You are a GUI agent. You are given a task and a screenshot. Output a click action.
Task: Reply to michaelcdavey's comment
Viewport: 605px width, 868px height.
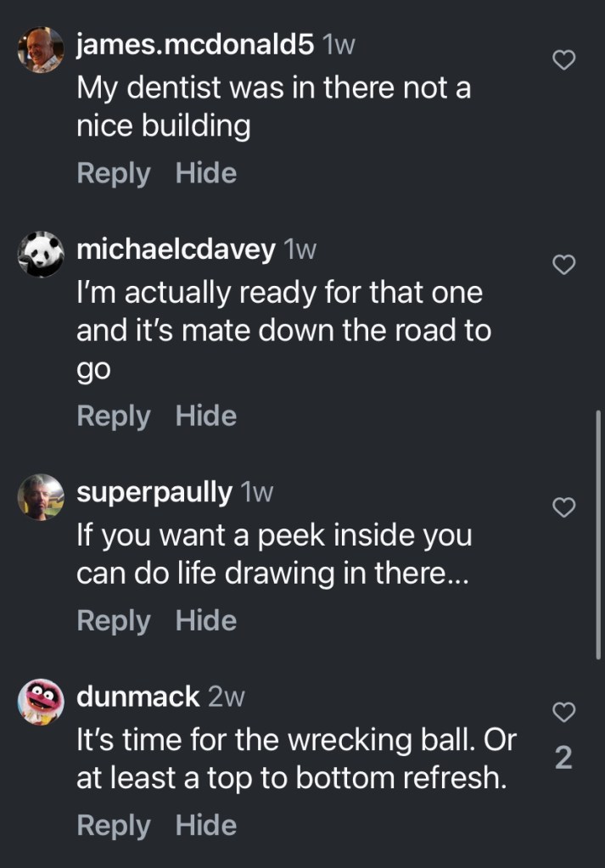coord(113,416)
